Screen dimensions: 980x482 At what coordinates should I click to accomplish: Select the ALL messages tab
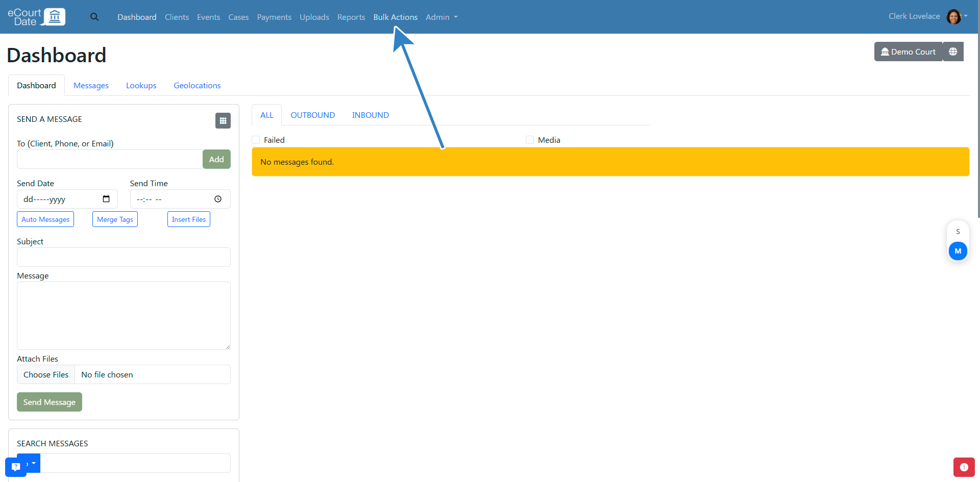click(267, 115)
